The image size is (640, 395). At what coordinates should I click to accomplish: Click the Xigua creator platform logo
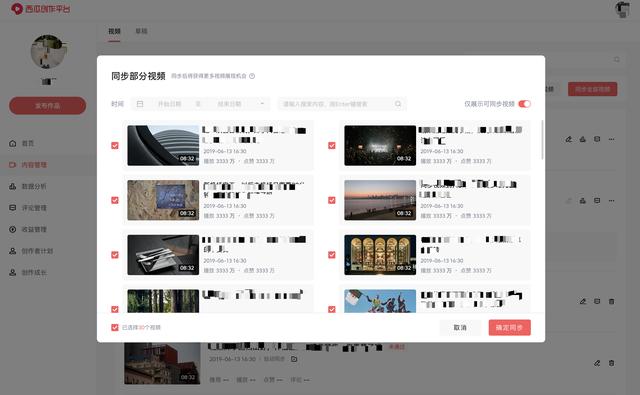pos(40,8)
